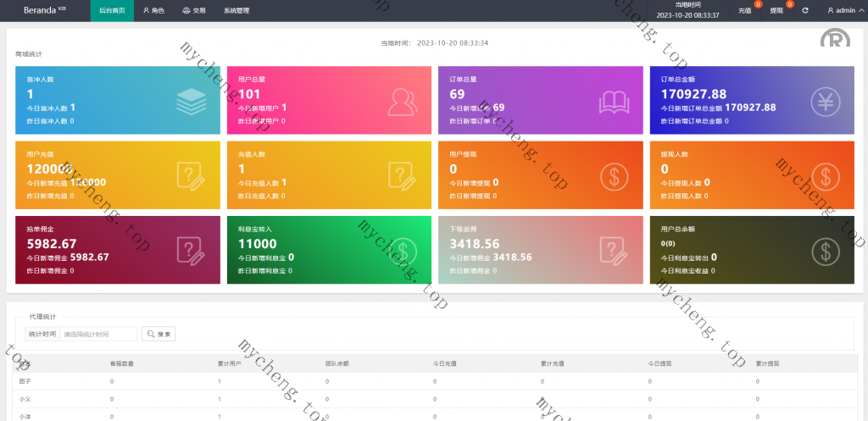
Task: Click the open book icon on 订单总量 card
Action: (614, 102)
